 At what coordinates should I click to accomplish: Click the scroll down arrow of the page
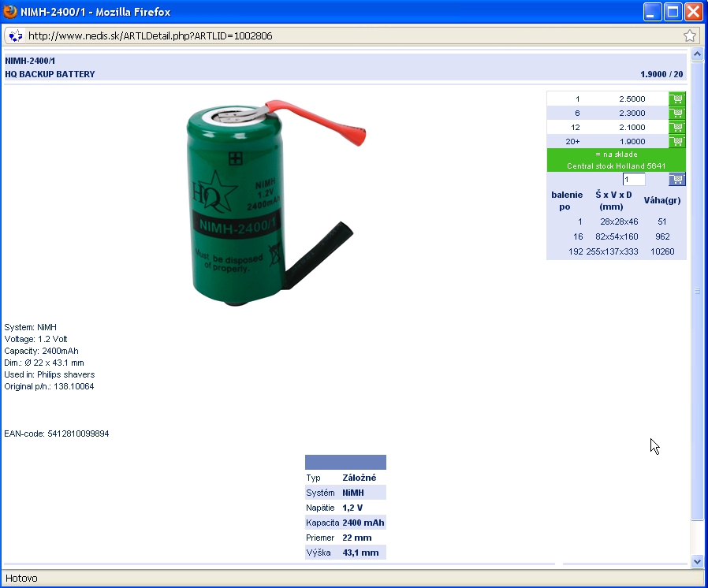pos(697,561)
